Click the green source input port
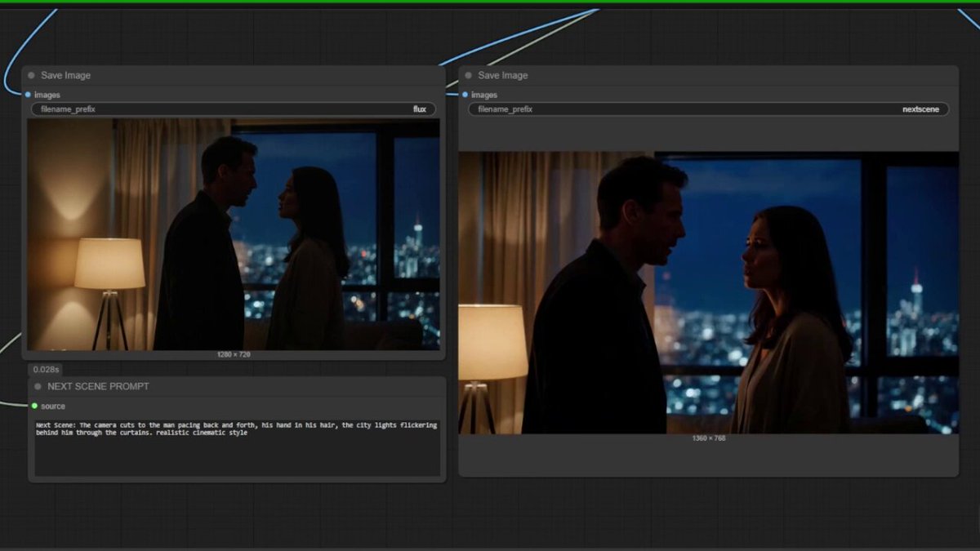 34,406
